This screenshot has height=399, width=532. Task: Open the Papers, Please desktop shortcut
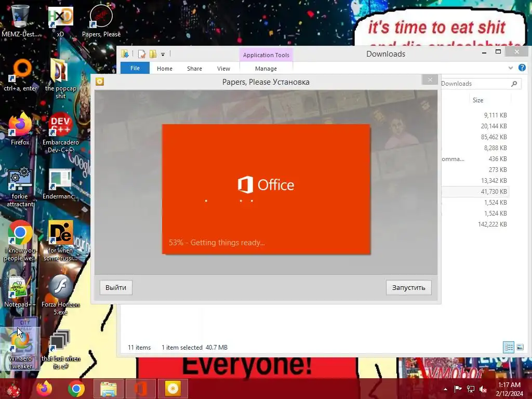tap(101, 20)
